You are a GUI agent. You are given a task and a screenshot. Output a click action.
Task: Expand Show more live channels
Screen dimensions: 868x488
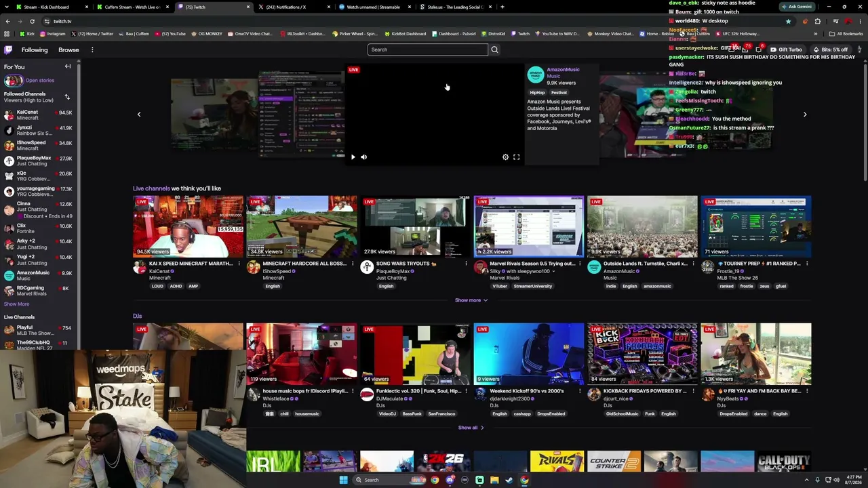point(471,300)
